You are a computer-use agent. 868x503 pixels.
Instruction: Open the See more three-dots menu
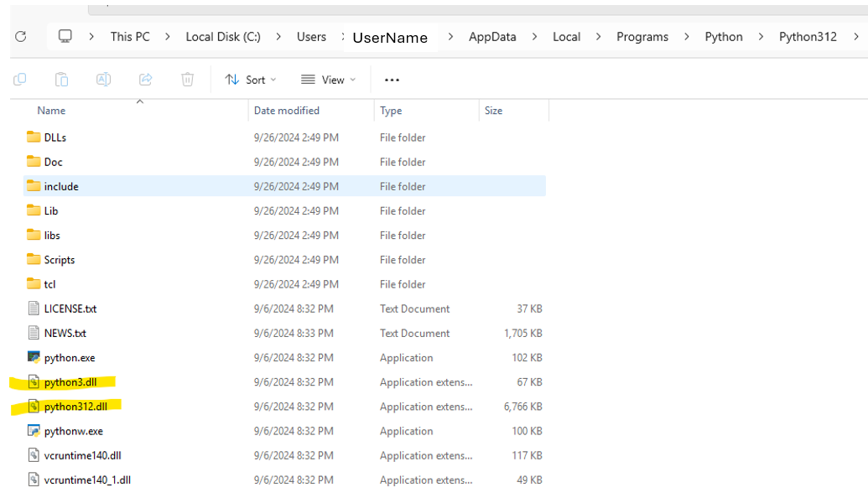click(392, 80)
